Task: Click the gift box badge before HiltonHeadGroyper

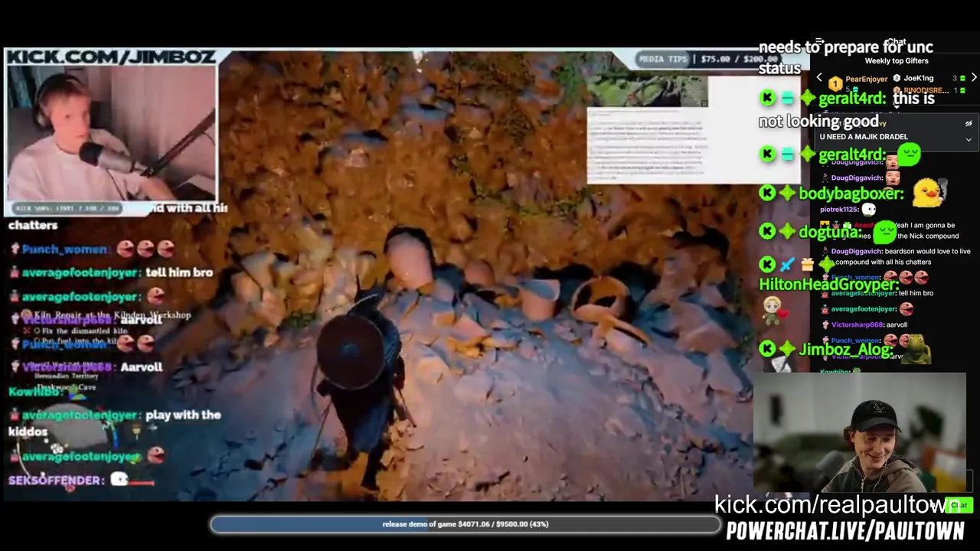Action: click(807, 265)
